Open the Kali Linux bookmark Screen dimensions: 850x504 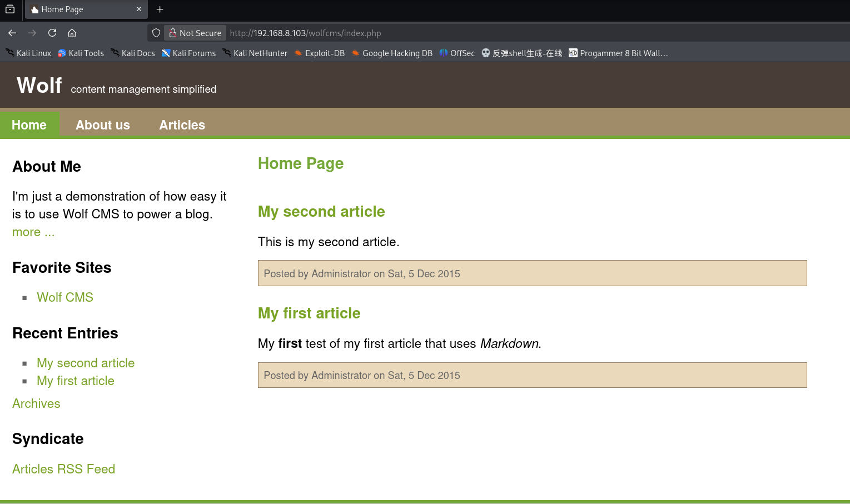pyautogui.click(x=28, y=53)
